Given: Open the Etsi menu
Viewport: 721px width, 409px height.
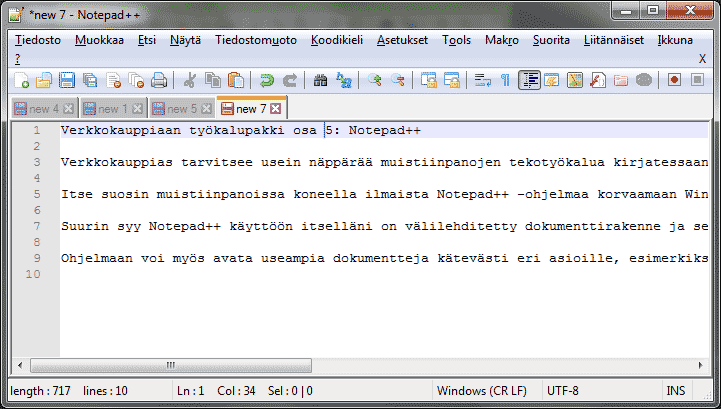Looking at the screenshot, I should point(147,40).
